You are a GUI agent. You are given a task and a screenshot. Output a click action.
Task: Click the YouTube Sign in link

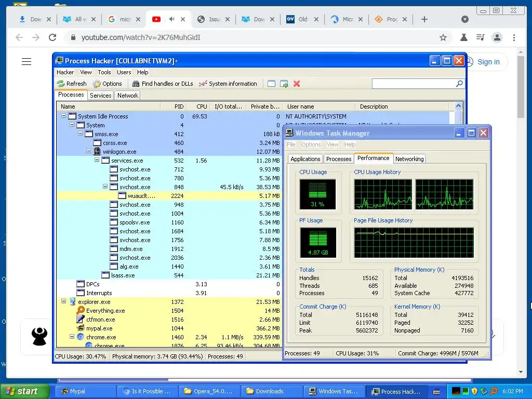488,62
